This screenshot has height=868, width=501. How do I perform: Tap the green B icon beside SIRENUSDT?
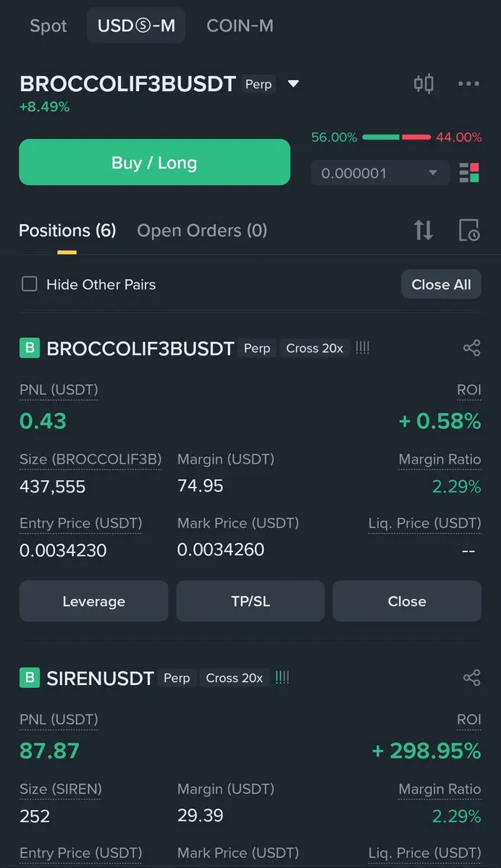click(x=29, y=678)
